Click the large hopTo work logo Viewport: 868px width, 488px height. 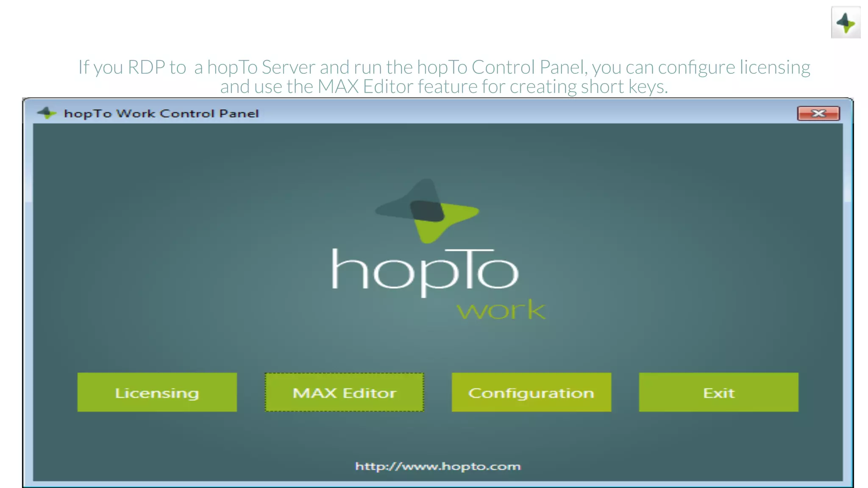pos(438,250)
